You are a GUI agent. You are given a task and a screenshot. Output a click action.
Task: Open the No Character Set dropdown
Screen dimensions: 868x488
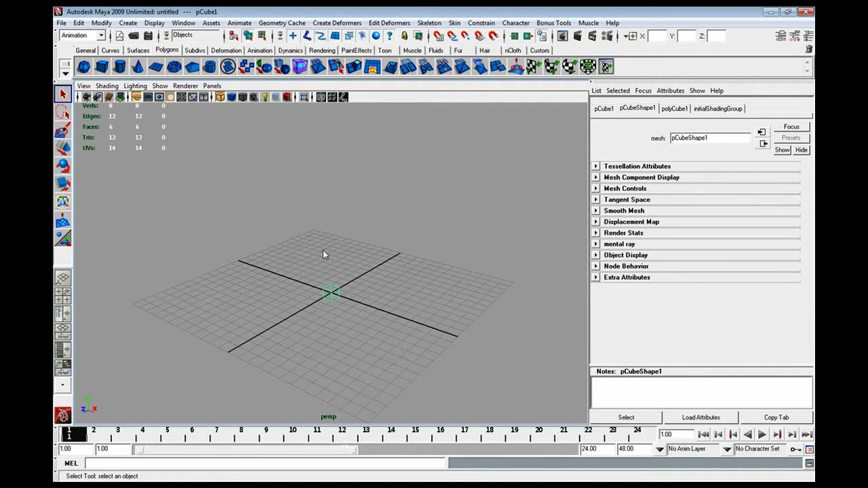click(727, 449)
